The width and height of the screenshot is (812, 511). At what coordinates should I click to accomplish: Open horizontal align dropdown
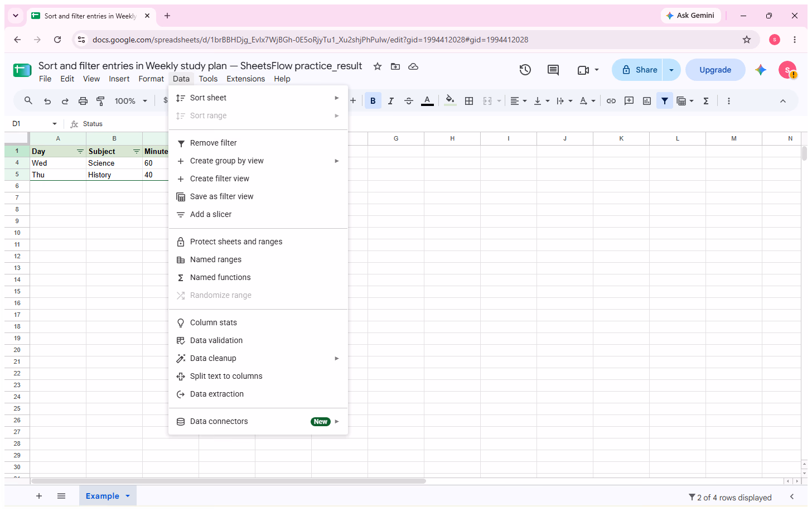(x=518, y=101)
